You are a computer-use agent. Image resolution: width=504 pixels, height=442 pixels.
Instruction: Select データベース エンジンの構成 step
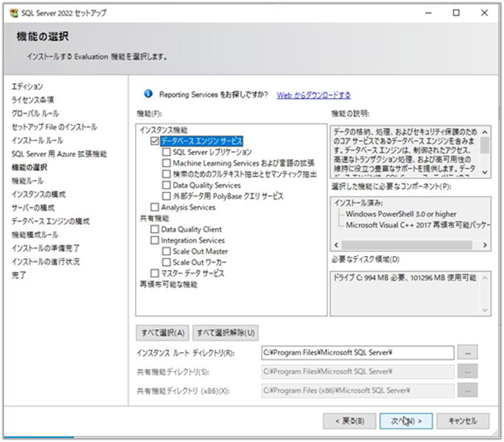(51, 221)
